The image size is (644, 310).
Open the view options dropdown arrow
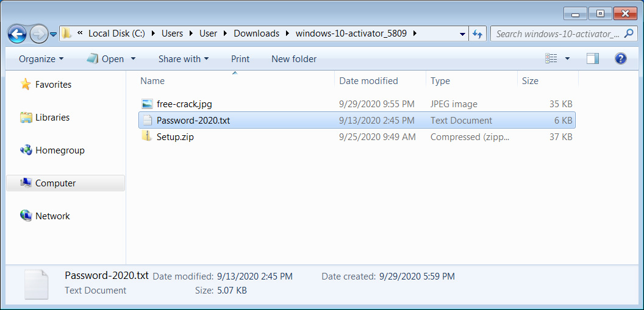point(568,58)
